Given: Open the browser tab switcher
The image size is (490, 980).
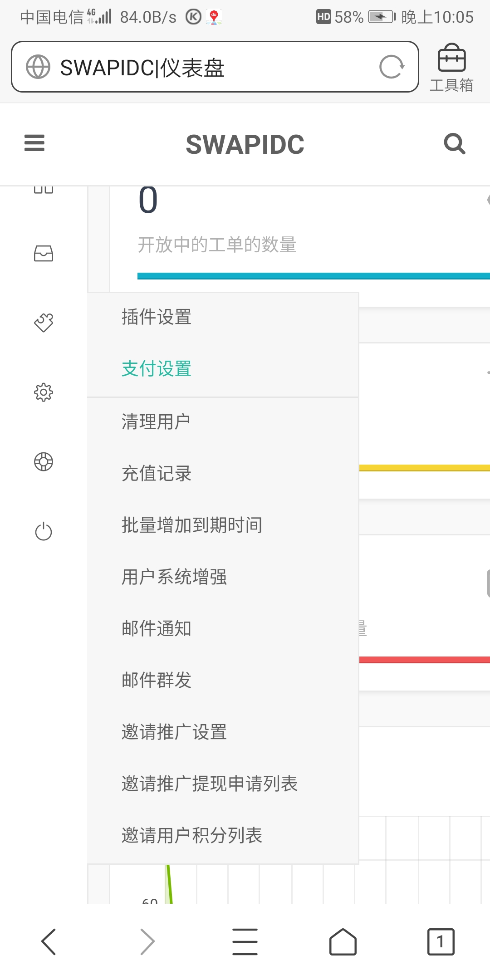Looking at the screenshot, I should [x=440, y=942].
